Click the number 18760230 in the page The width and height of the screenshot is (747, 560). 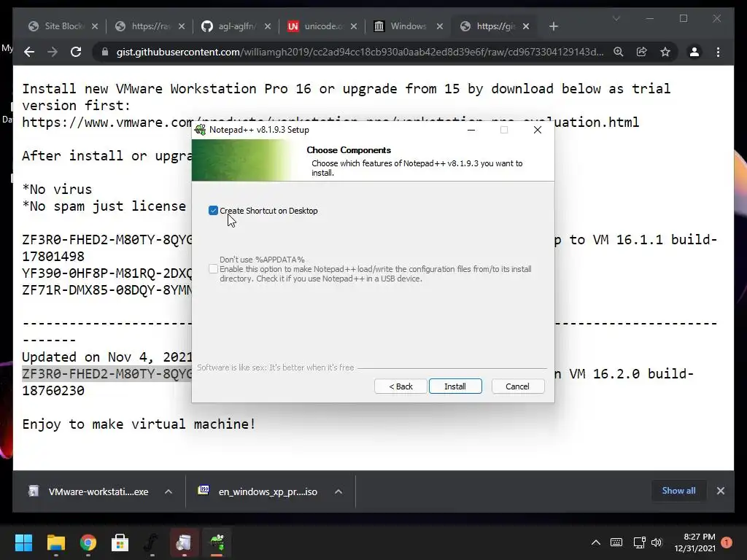click(53, 391)
